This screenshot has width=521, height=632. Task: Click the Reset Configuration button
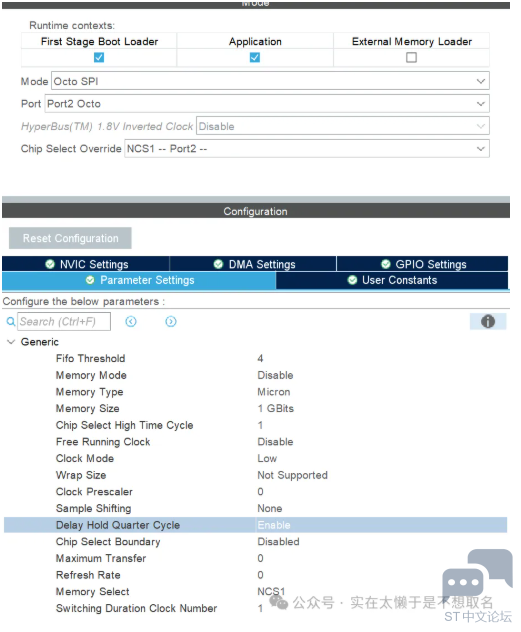click(x=70, y=238)
